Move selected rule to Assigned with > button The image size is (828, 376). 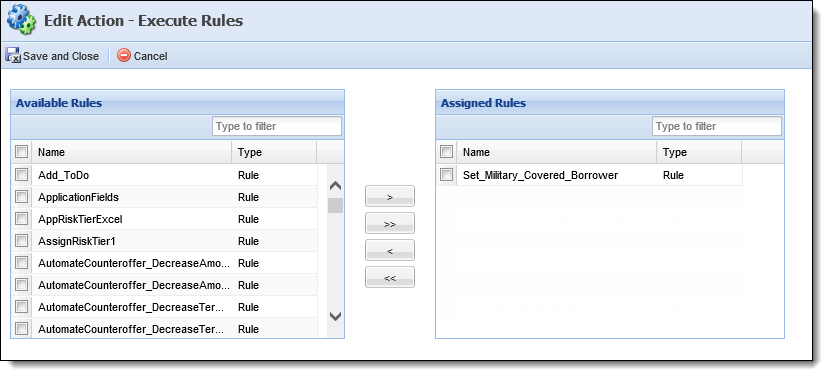390,196
